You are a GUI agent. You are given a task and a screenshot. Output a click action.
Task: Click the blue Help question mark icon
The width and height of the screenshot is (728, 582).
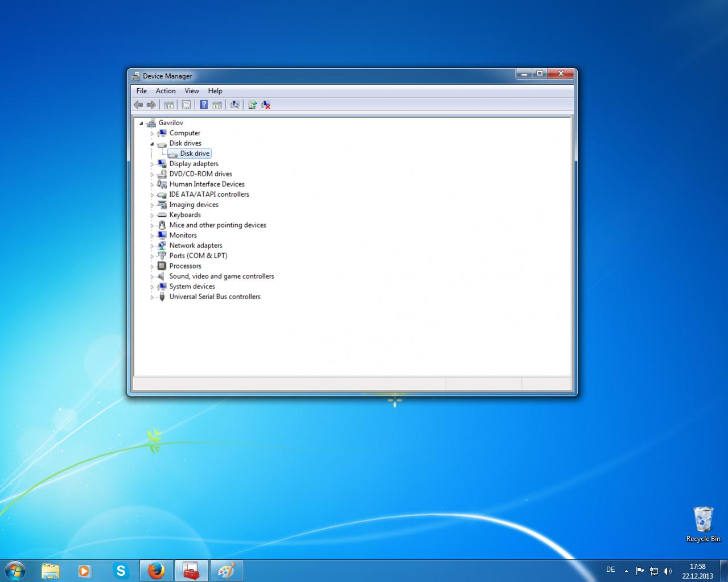(x=204, y=105)
